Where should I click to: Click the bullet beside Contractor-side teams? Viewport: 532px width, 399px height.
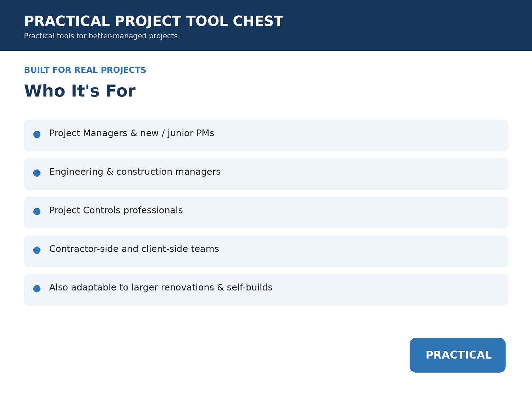37,250
